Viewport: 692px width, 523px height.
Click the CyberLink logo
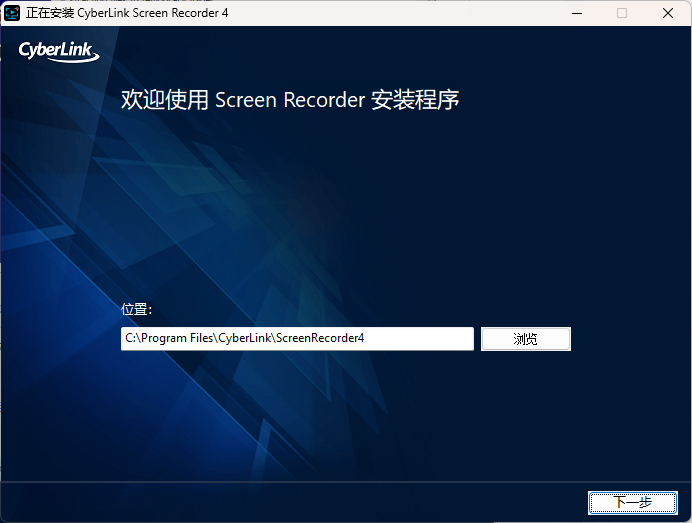coord(58,51)
